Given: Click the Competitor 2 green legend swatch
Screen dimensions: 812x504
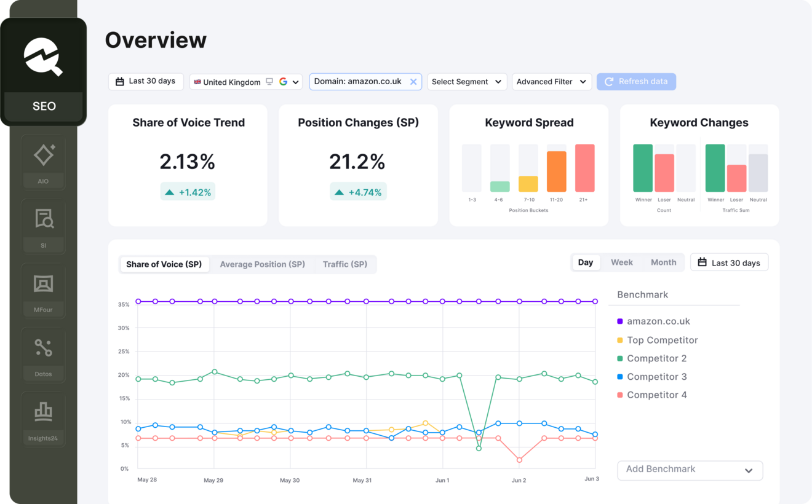Looking at the screenshot, I should point(620,358).
